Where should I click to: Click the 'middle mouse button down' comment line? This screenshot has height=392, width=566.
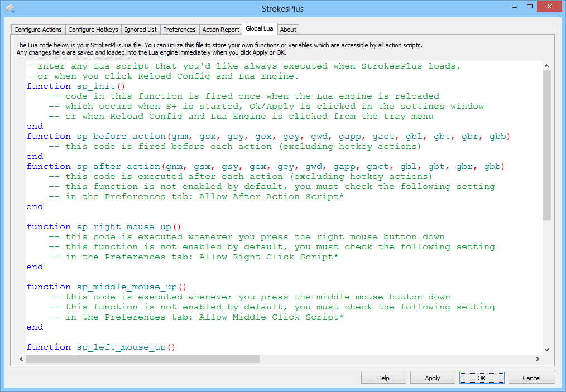(x=250, y=297)
